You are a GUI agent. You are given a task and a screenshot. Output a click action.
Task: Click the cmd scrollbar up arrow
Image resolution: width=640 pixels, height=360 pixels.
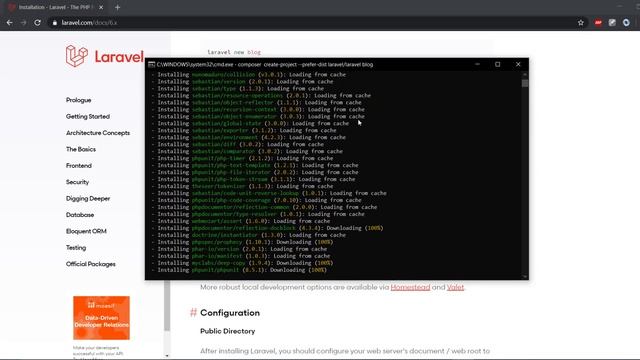click(x=525, y=74)
